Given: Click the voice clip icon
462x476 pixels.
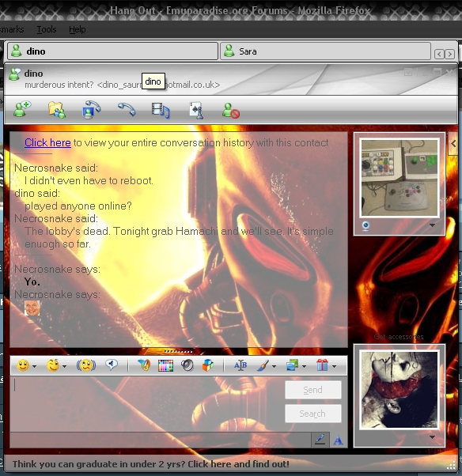Looking at the screenshot, I should coord(112,365).
